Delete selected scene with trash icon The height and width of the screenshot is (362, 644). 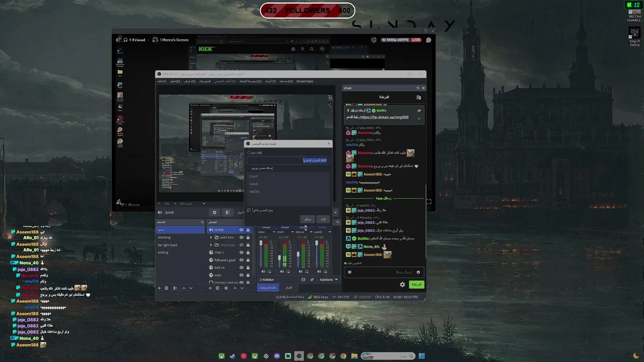[167, 288]
